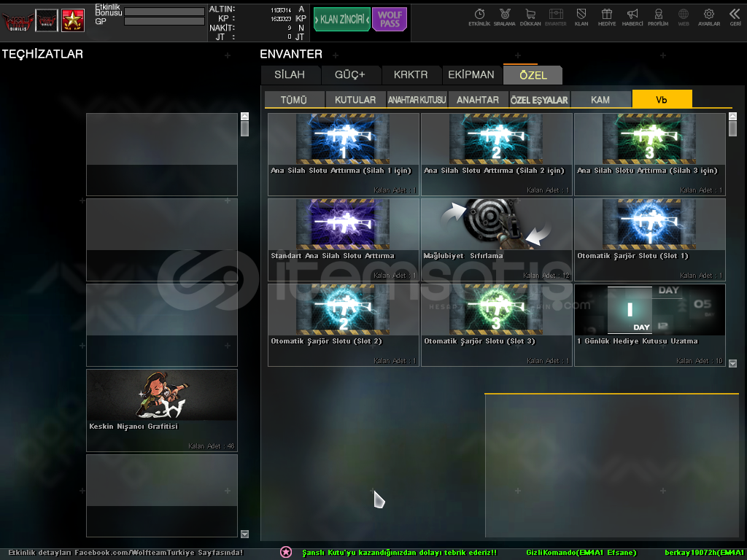Click the inventory scrollbar thumb

pos(732,128)
